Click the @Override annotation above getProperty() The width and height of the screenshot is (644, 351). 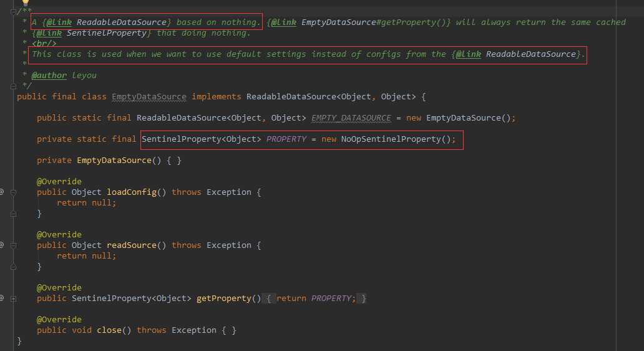coord(59,287)
